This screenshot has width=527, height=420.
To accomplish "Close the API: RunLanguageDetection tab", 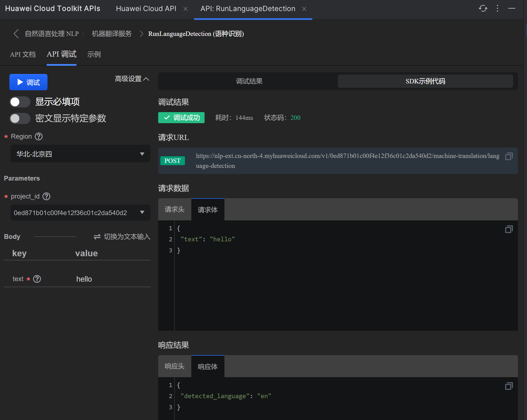I will [304, 9].
